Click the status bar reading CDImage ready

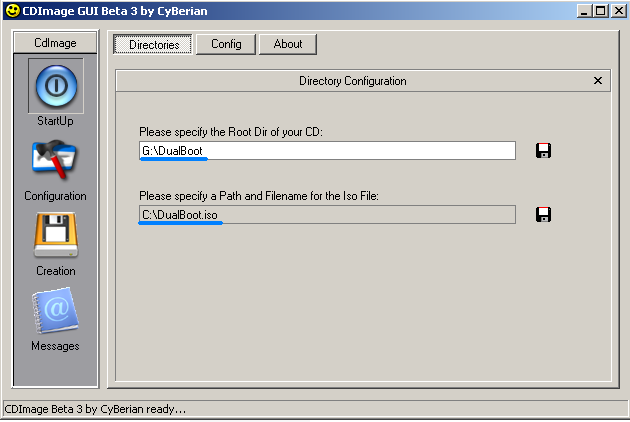[x=315, y=409]
